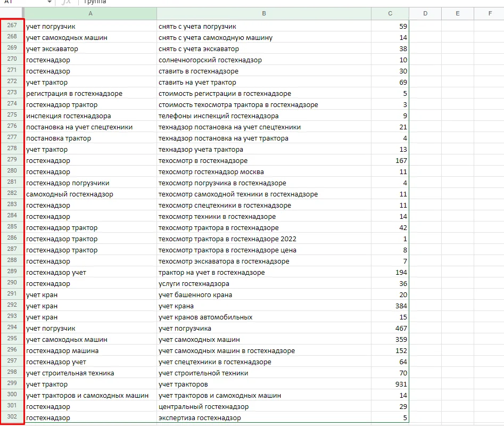Click column A cell 'постановка трактор'
This screenshot has width=504, height=426.
[90, 138]
